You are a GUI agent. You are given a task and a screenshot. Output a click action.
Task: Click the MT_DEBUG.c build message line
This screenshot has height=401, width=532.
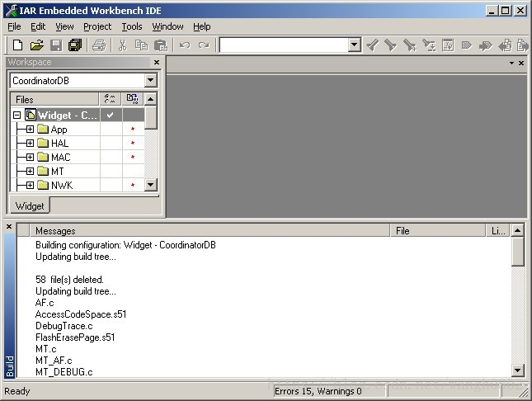(x=64, y=372)
